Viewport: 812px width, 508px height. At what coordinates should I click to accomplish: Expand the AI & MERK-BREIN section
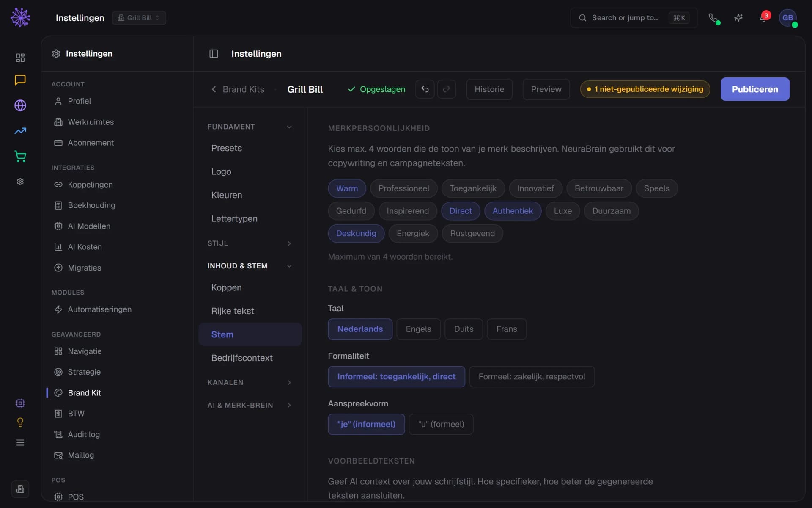(x=250, y=405)
